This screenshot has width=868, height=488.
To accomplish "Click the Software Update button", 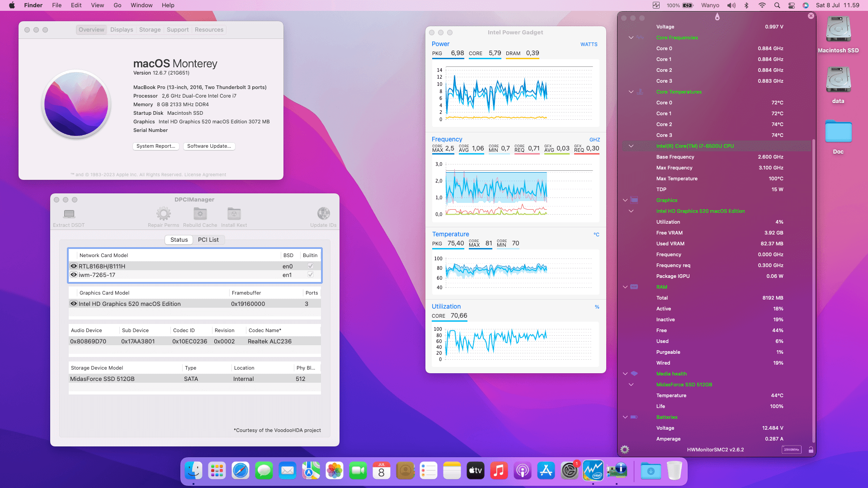I will [209, 146].
